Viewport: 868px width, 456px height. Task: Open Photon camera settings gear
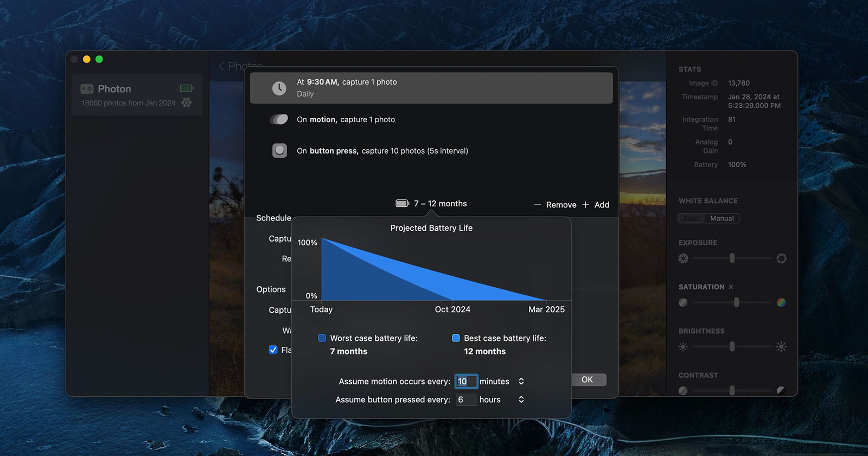click(187, 103)
